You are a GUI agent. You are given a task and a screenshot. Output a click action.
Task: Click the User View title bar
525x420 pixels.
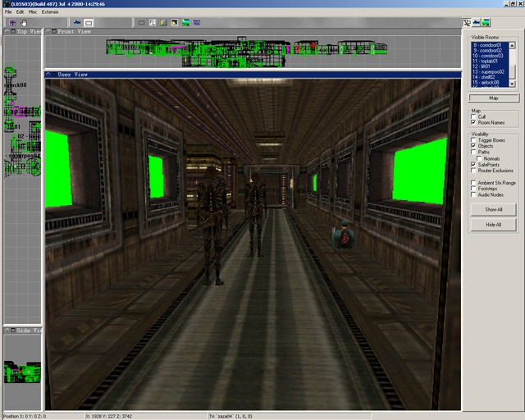click(253, 75)
